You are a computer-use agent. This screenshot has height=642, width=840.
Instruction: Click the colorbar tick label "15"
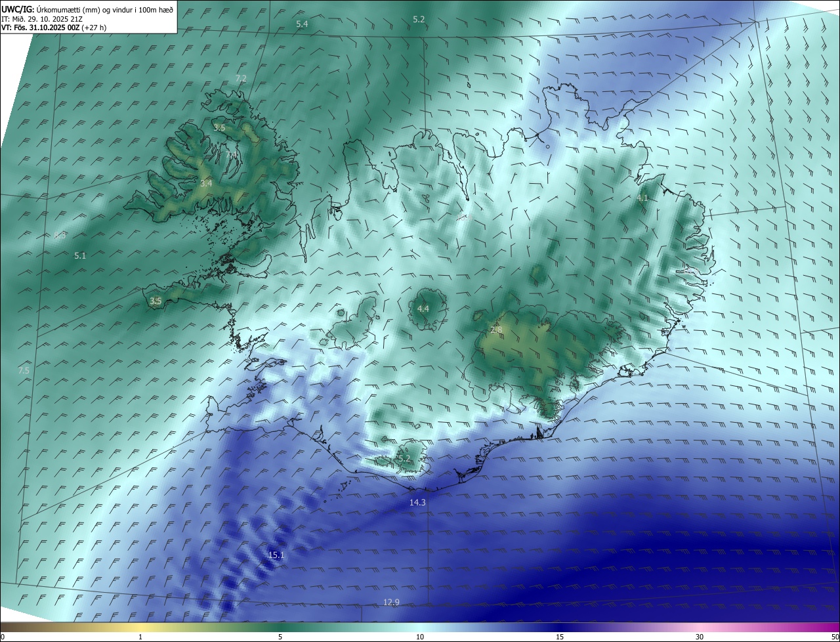coord(560,637)
